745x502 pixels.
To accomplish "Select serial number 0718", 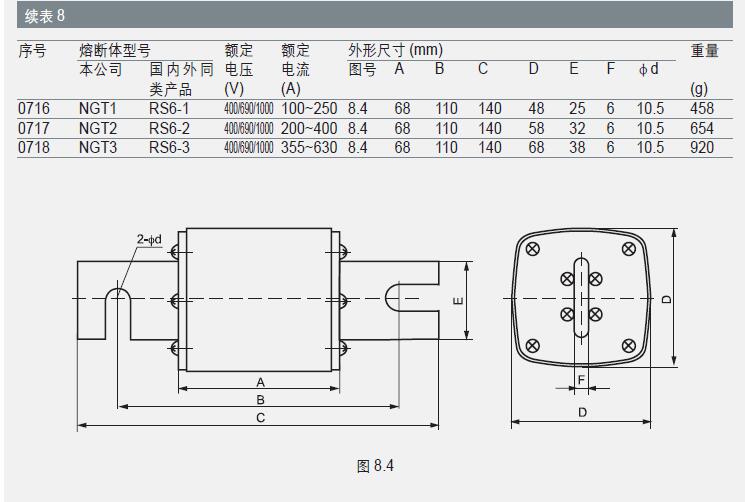I will (x=33, y=147).
